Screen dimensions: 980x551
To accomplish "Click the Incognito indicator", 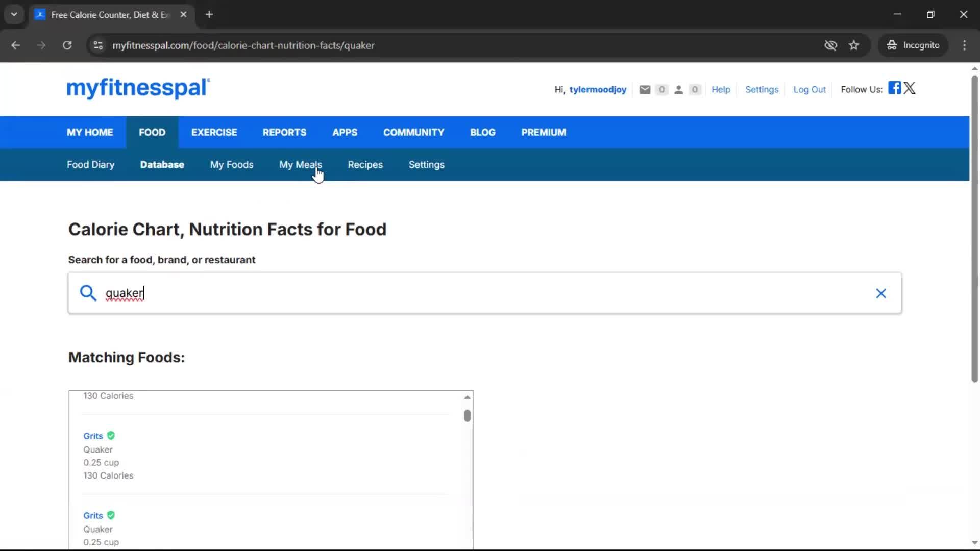I will tap(913, 45).
